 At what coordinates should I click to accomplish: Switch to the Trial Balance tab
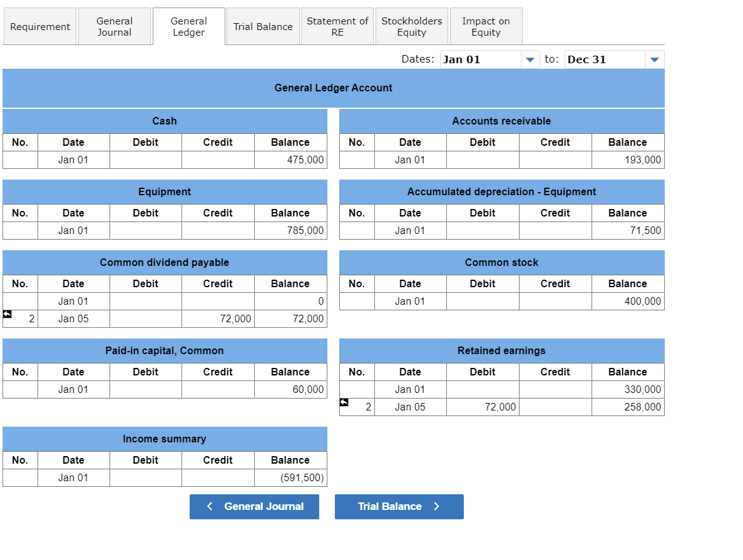(262, 26)
